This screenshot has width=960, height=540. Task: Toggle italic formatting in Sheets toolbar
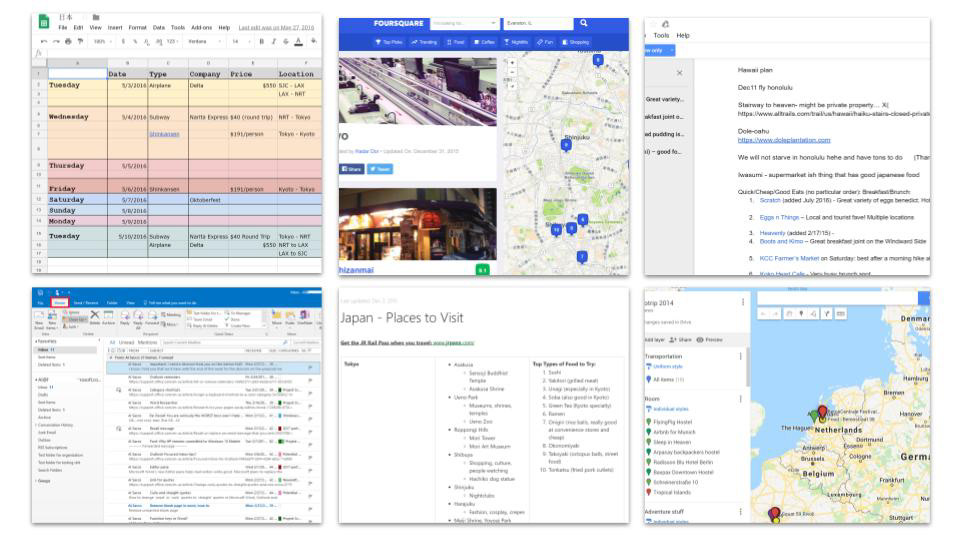click(274, 42)
